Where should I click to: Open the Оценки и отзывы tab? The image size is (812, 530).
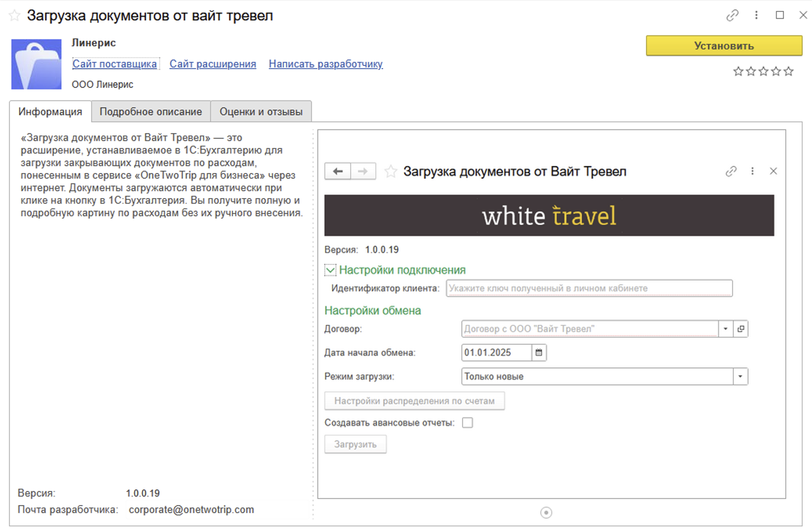[x=261, y=112]
